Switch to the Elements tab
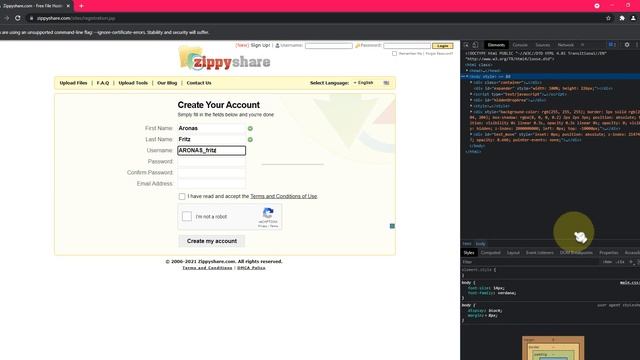This screenshot has height=360, width=640. [x=496, y=45]
